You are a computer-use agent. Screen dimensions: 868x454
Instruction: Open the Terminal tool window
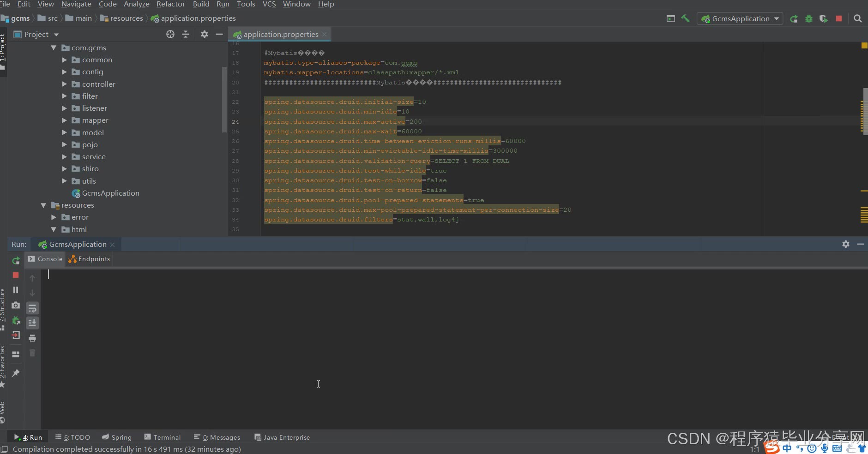point(162,437)
